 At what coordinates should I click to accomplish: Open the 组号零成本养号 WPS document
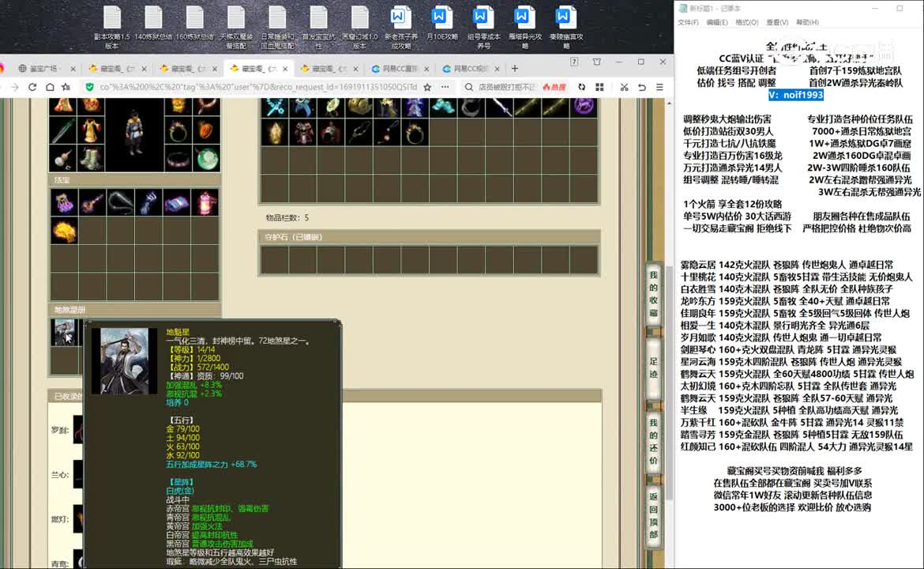pos(483,27)
